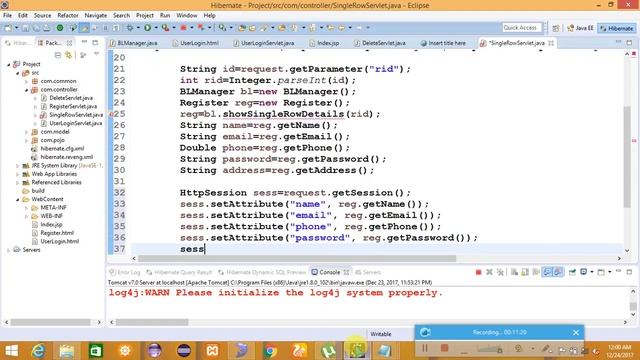Viewport: 640px width, 360px height.
Task: Switch to the BLManager.java editor tab
Action: click(133, 43)
